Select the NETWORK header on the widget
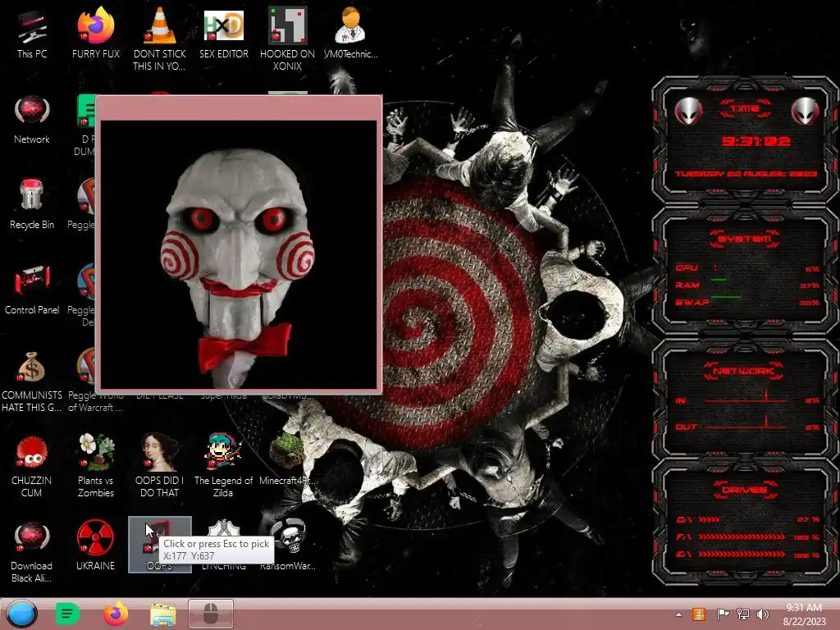Viewport: 840px width, 630px height. [743, 371]
